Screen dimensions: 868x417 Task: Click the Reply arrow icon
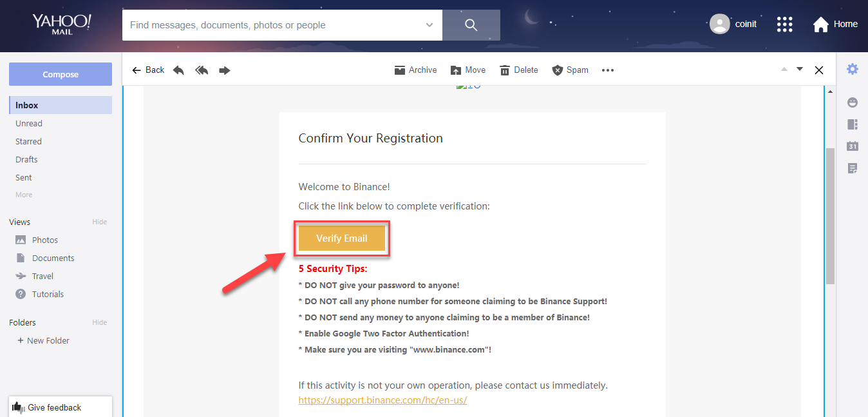[178, 70]
